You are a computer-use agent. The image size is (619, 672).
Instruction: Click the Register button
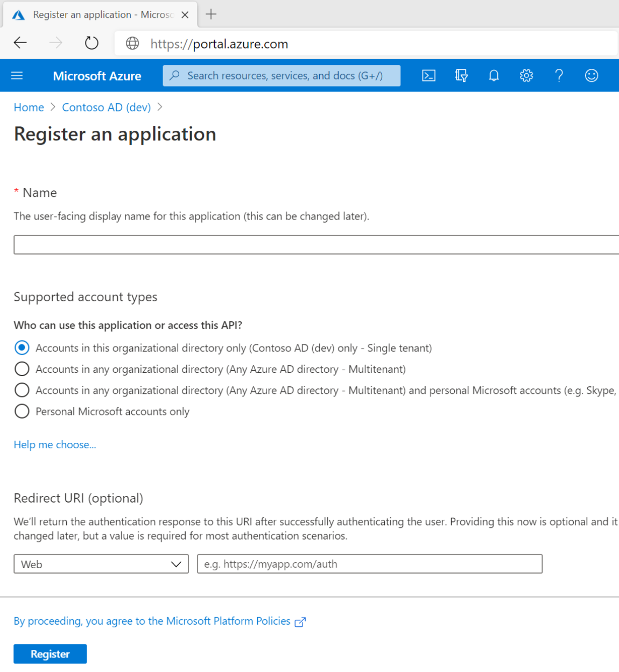[x=50, y=654]
